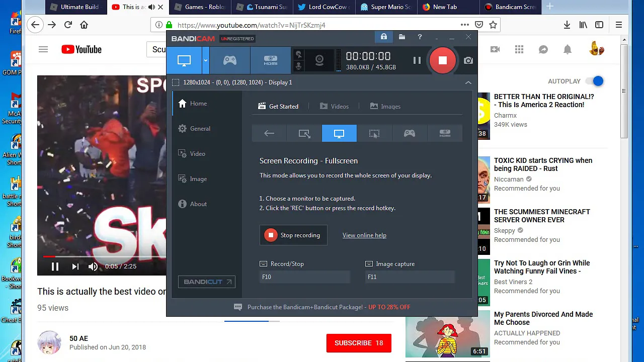
Task: Select Bandicam screen recording mode button
Action: (184, 60)
